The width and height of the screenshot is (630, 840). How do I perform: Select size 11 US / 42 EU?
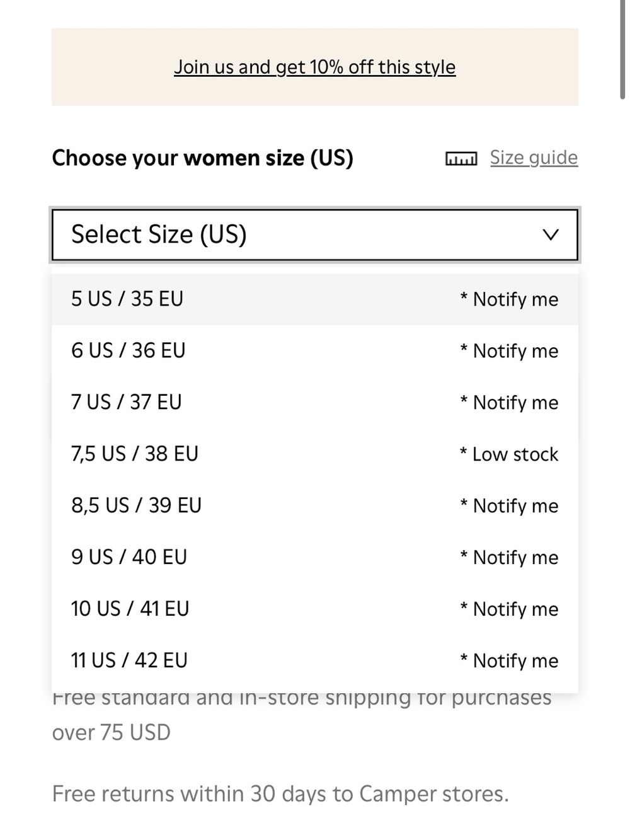314,661
